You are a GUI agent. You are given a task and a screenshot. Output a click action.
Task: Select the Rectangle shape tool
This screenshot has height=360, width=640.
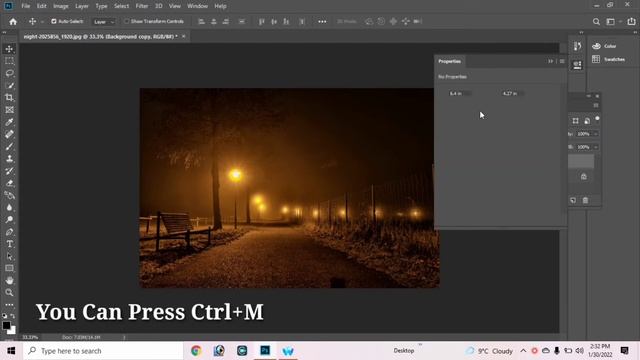pyautogui.click(x=9, y=268)
